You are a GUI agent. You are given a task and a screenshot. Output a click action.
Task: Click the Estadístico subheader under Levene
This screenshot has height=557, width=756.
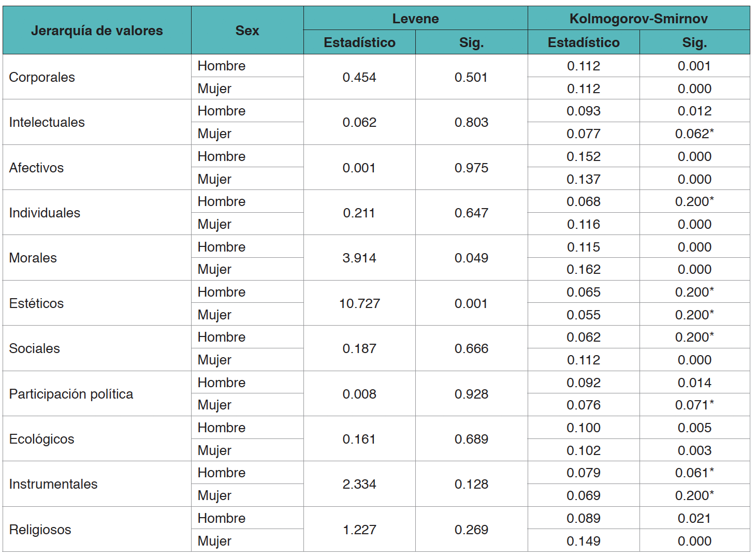coord(359,42)
